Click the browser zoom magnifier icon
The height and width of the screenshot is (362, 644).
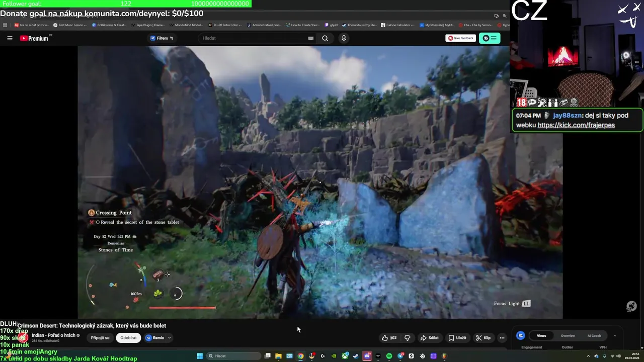click(x=504, y=16)
